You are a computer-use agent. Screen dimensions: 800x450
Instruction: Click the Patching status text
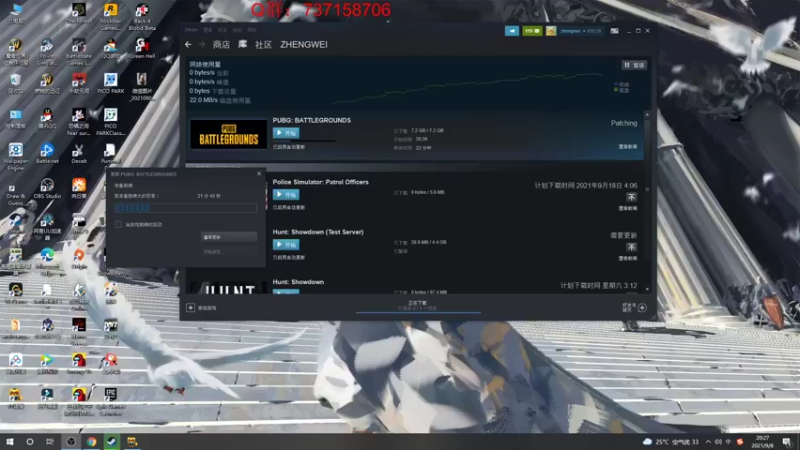click(623, 123)
